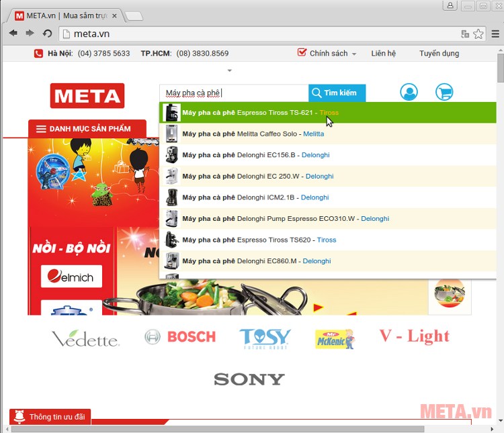Image resolution: width=504 pixels, height=433 pixels.
Task: Select suggestion Delonghi EC156.B
Action: (x=328, y=155)
